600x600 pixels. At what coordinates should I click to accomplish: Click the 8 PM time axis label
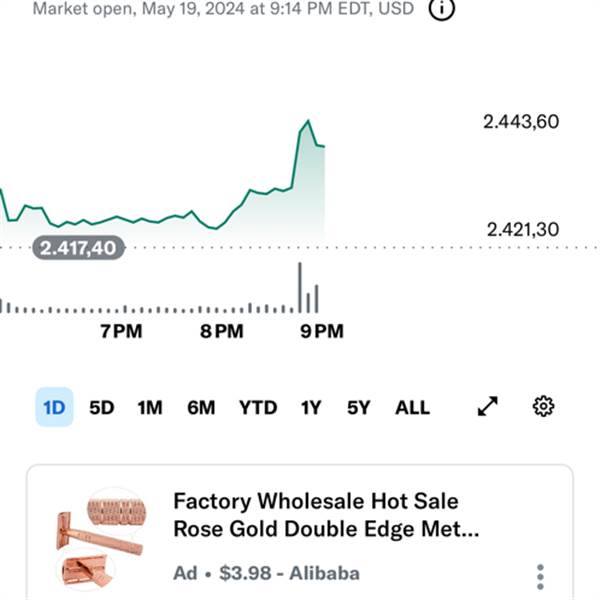tap(222, 331)
